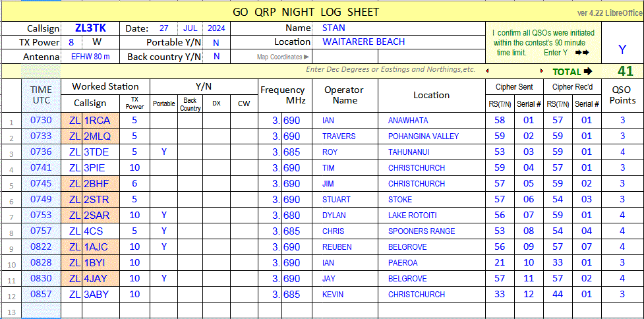The height and width of the screenshot is (319, 644).
Task: Click the QSO Points column header
Action: [622, 96]
